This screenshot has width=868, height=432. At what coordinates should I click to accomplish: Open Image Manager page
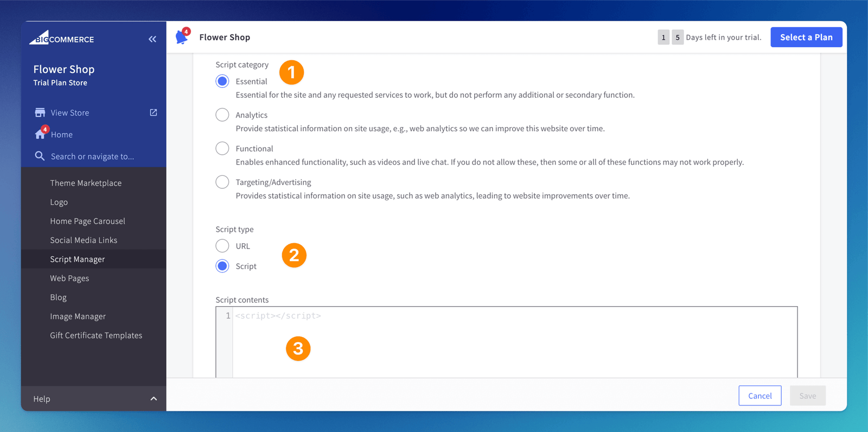point(78,316)
